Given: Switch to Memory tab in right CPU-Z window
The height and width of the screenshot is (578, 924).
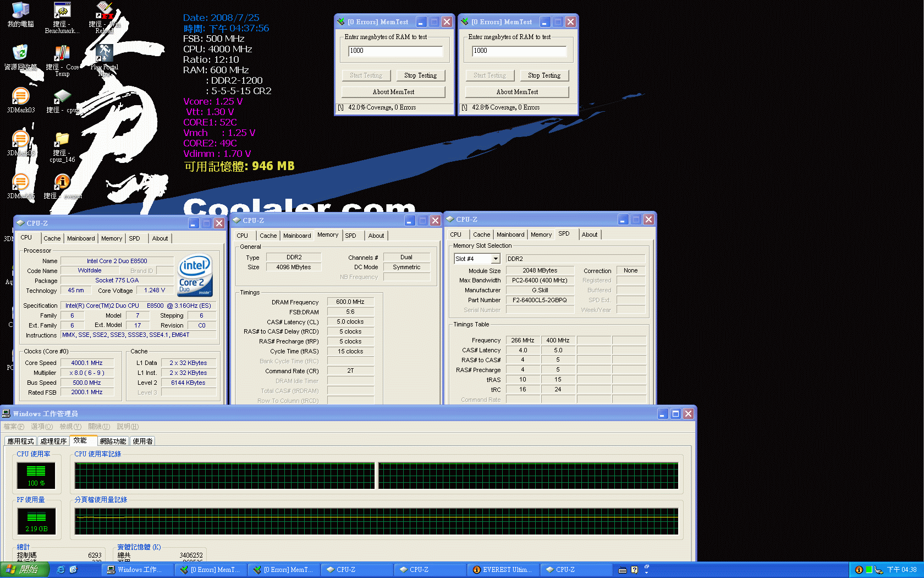Looking at the screenshot, I should 541,235.
